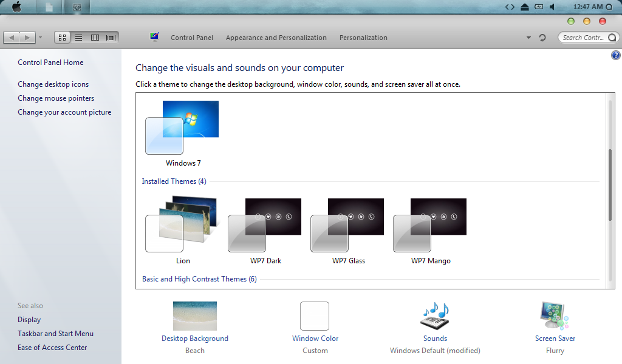This screenshot has width=622, height=364.
Task: Go forward with the right arrow button
Action: tap(27, 38)
